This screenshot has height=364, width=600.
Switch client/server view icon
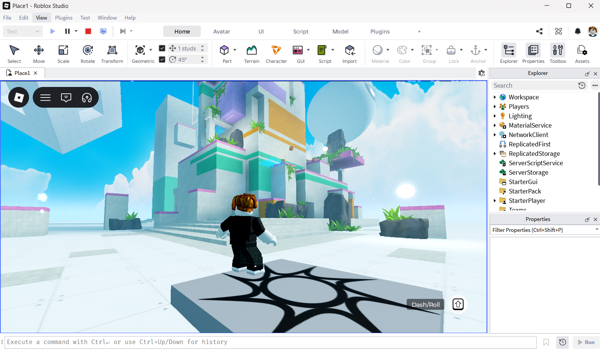point(103,31)
